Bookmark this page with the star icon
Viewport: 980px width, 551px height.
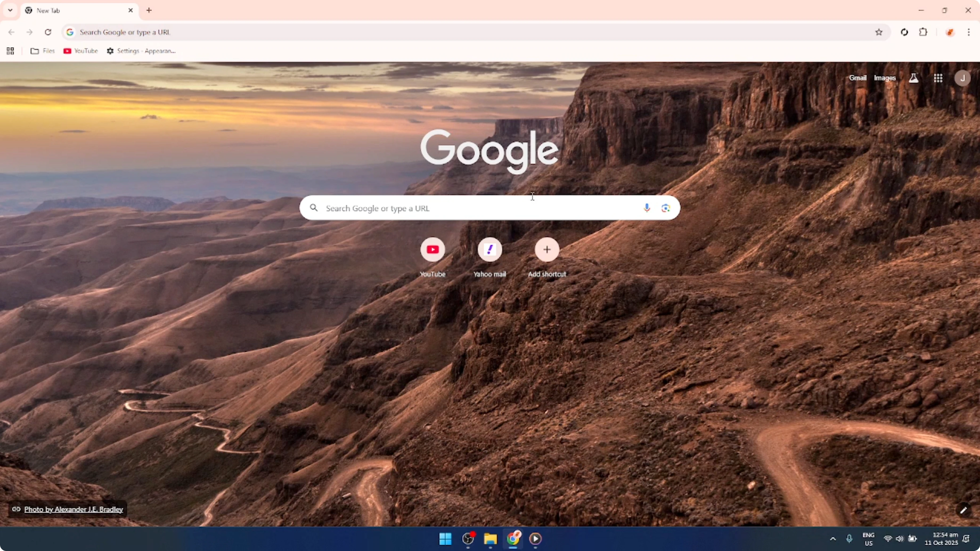point(879,32)
